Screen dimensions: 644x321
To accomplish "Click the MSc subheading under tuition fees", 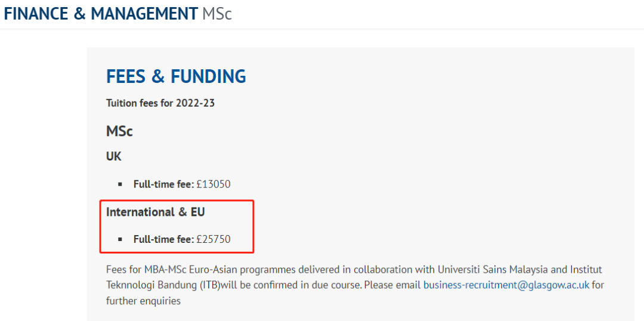I will (119, 131).
